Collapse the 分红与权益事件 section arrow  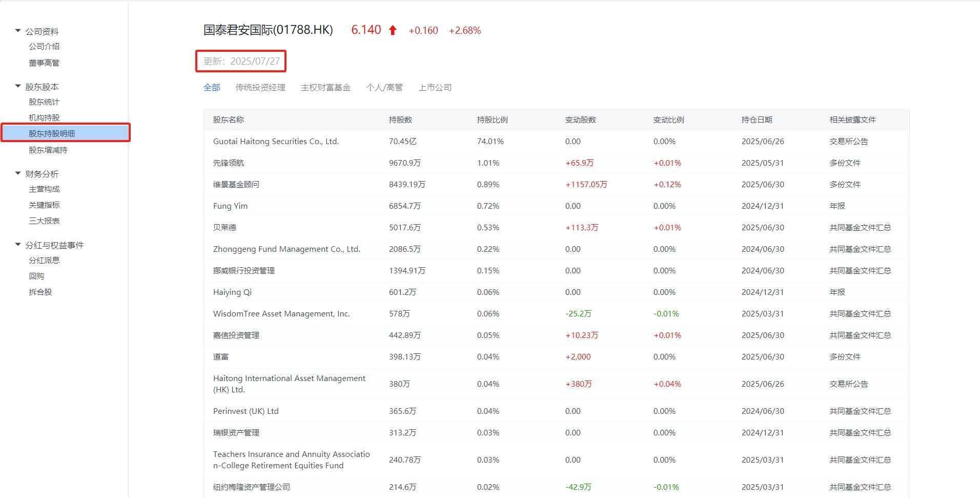[18, 245]
